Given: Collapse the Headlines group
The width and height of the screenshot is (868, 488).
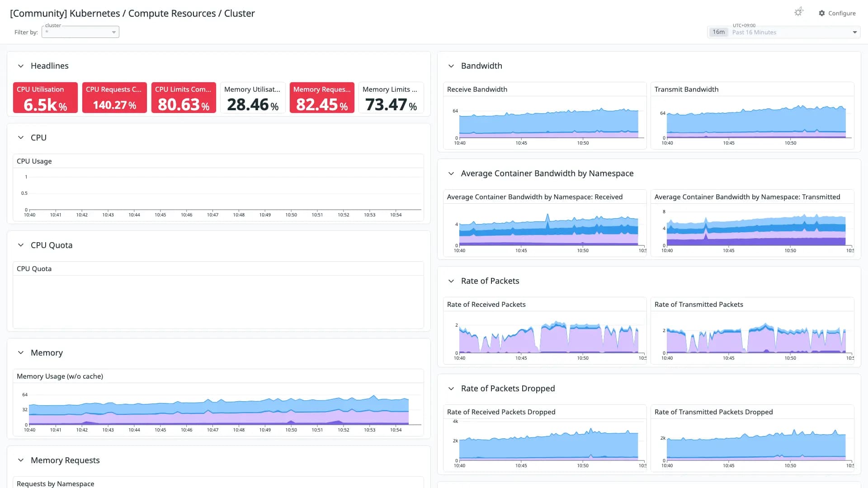Looking at the screenshot, I should [21, 66].
